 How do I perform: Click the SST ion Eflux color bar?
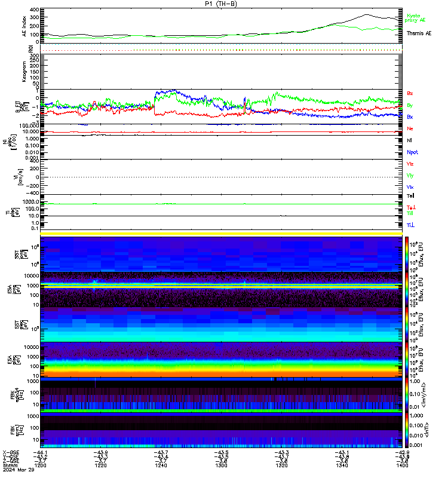point(407,254)
